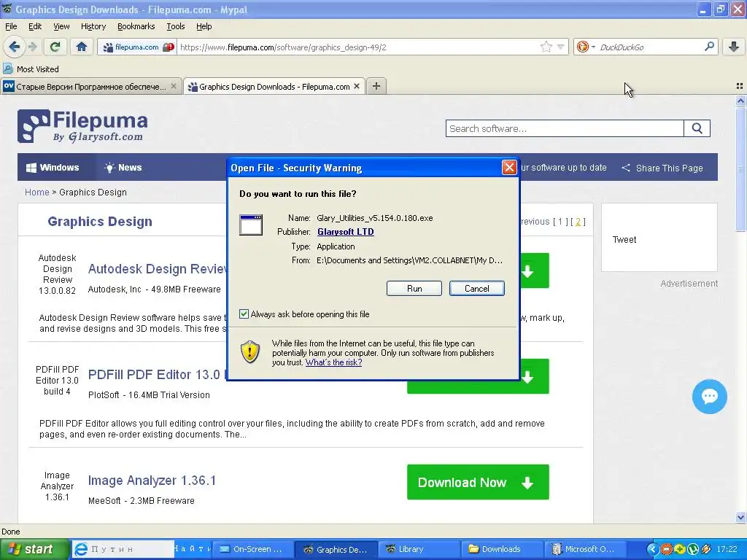Viewport: 747px width, 560px height.
Task: Open the History menu
Action: pos(93,26)
